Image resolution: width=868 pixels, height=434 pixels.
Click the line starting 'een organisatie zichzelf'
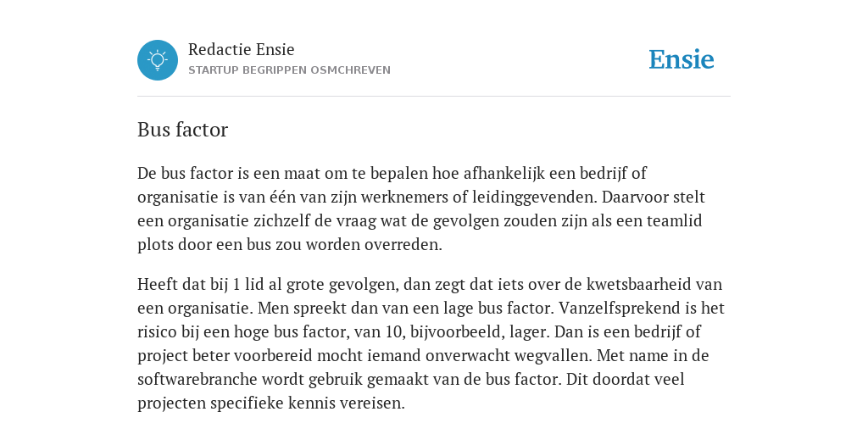click(420, 221)
